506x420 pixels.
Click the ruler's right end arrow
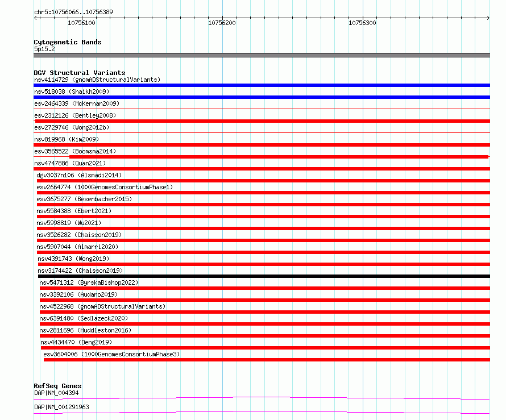click(488, 18)
